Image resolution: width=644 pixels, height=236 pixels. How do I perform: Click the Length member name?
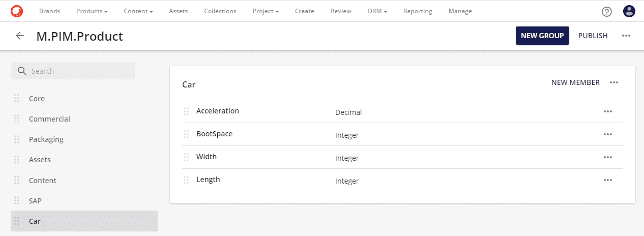point(208,180)
